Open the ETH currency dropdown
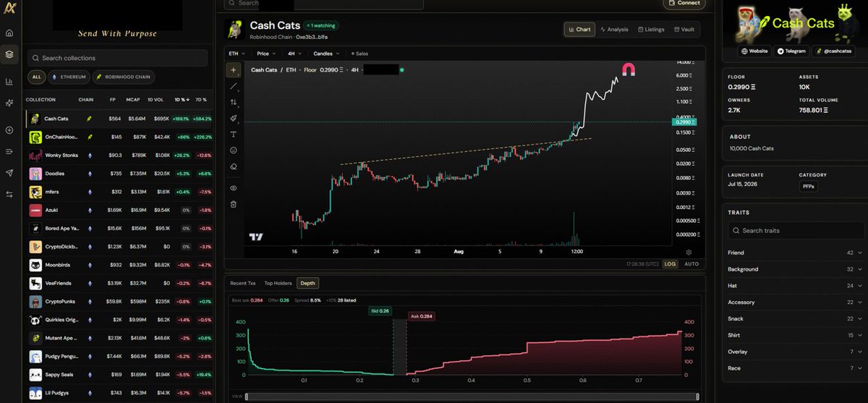This screenshot has width=868, height=403. click(x=237, y=54)
